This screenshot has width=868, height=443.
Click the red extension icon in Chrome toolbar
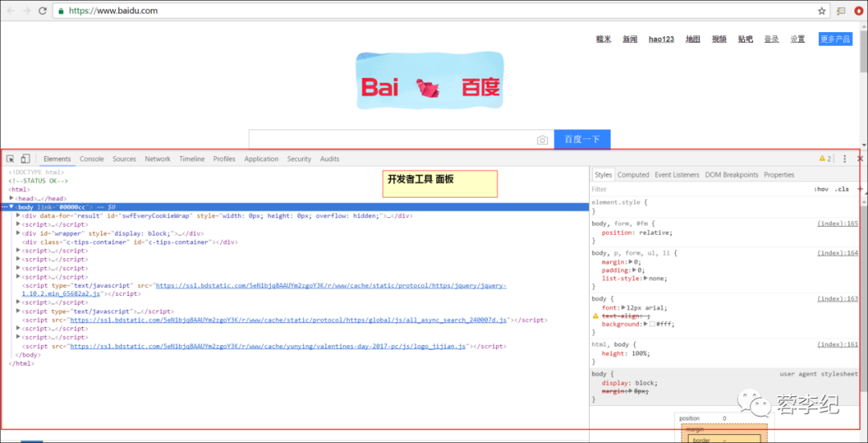click(858, 10)
